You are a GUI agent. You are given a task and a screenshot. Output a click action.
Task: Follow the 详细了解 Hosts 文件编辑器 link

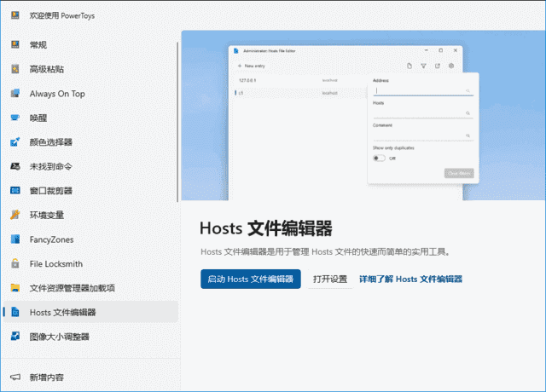pos(410,279)
